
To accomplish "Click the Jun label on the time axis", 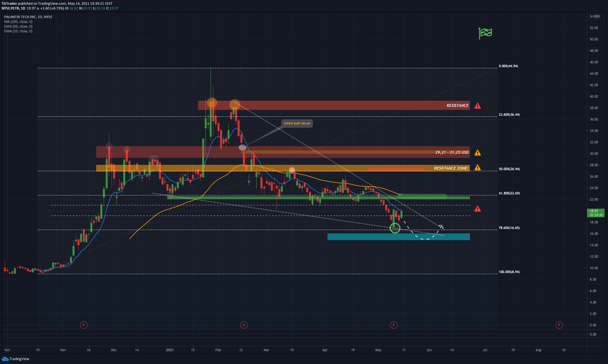I will click(x=429, y=350).
